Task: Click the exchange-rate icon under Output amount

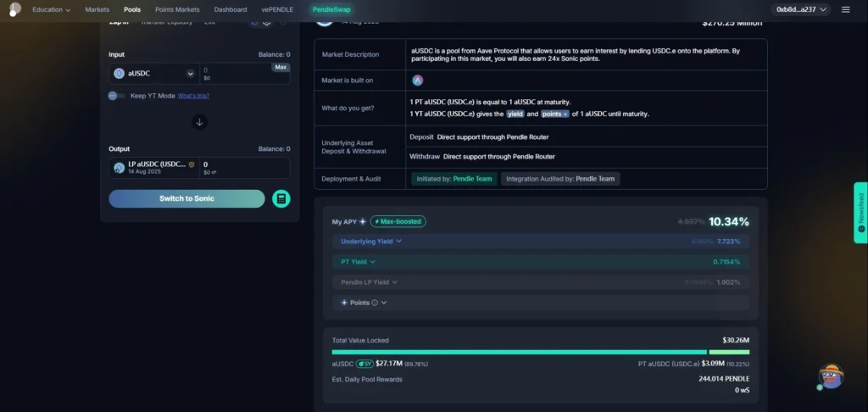Action: 214,173
